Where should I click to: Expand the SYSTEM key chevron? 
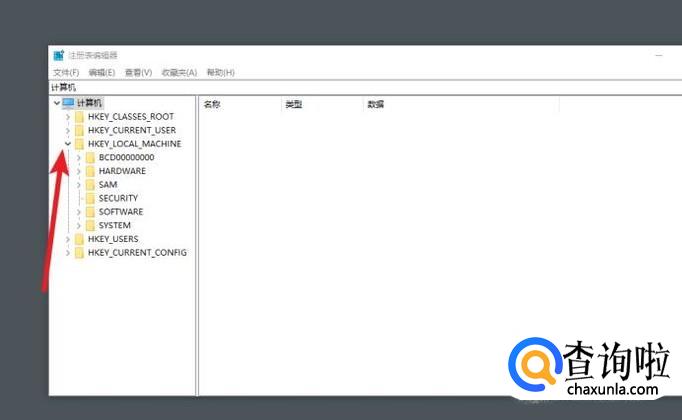(79, 226)
